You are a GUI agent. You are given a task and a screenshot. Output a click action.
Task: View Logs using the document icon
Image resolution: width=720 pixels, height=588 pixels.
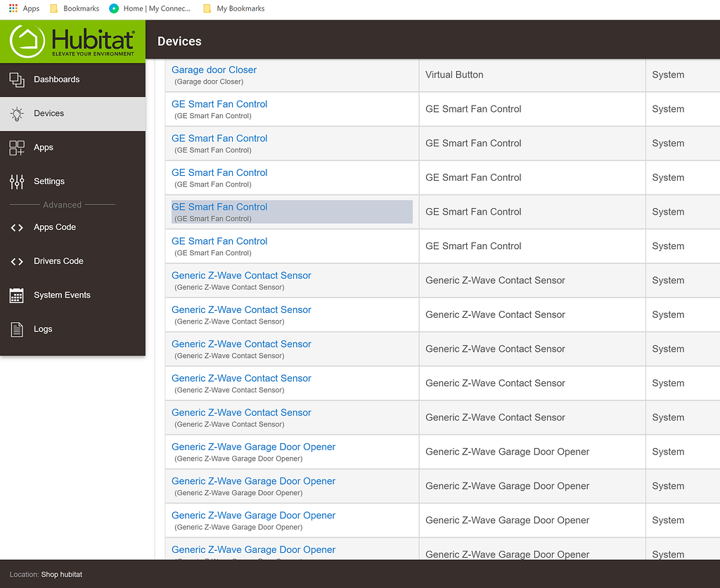click(x=16, y=328)
